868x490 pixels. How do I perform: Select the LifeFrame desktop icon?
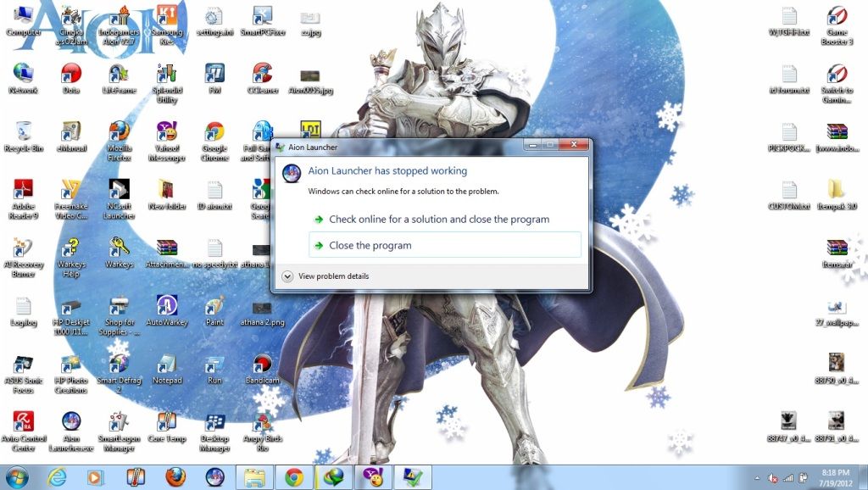click(119, 77)
